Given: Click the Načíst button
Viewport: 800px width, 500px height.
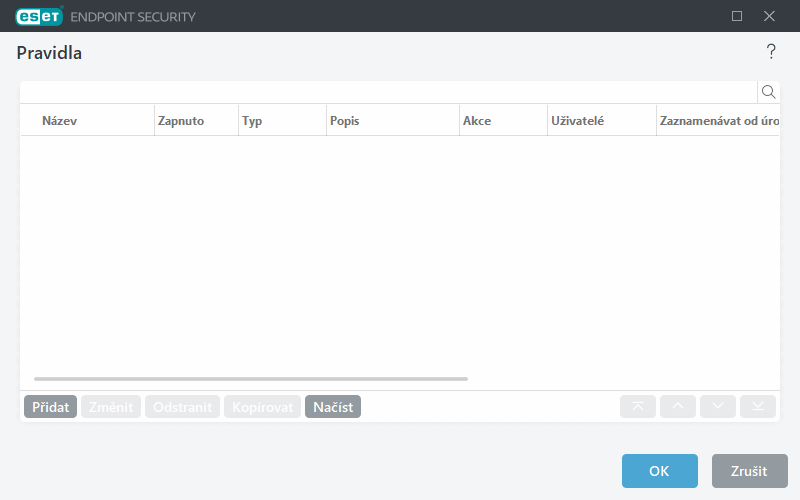Looking at the screenshot, I should [x=333, y=407].
